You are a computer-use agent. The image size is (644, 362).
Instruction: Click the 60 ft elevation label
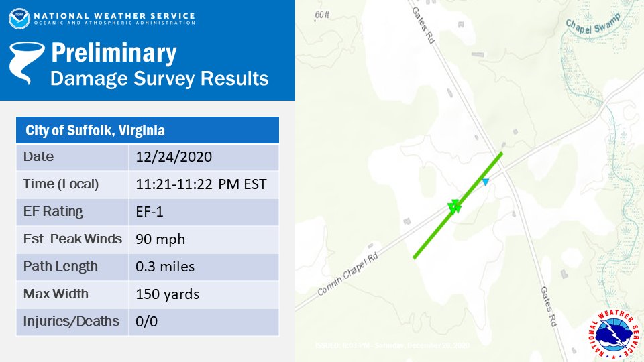click(322, 15)
